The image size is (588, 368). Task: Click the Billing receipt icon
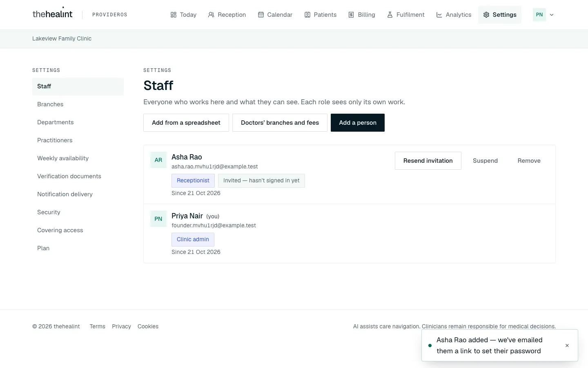[351, 15]
